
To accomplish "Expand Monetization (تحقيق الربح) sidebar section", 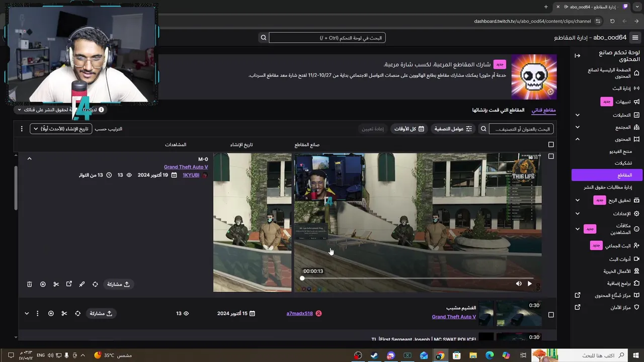I will [578, 200].
